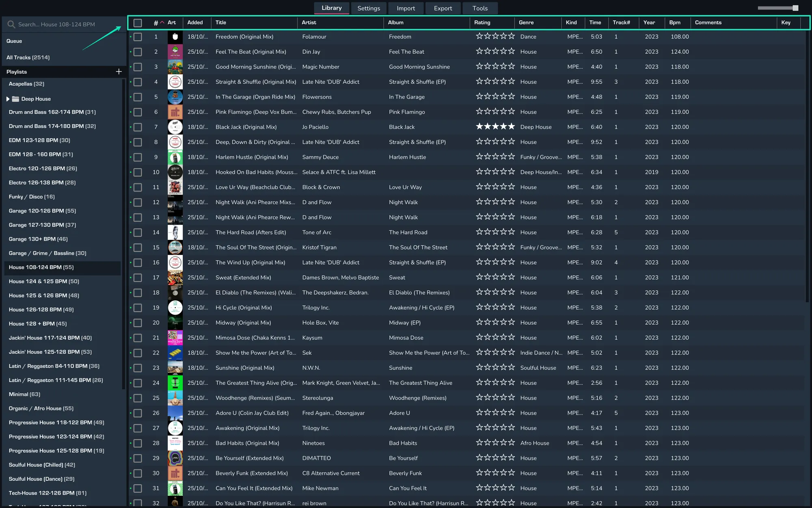The image size is (812, 508).
Task: Sort tracks by the Bpm column
Action: pos(674,22)
